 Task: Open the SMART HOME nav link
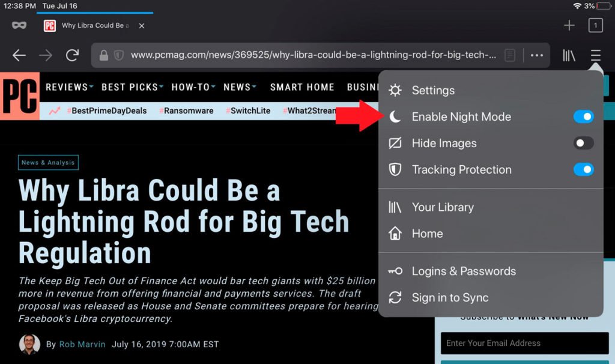point(302,87)
